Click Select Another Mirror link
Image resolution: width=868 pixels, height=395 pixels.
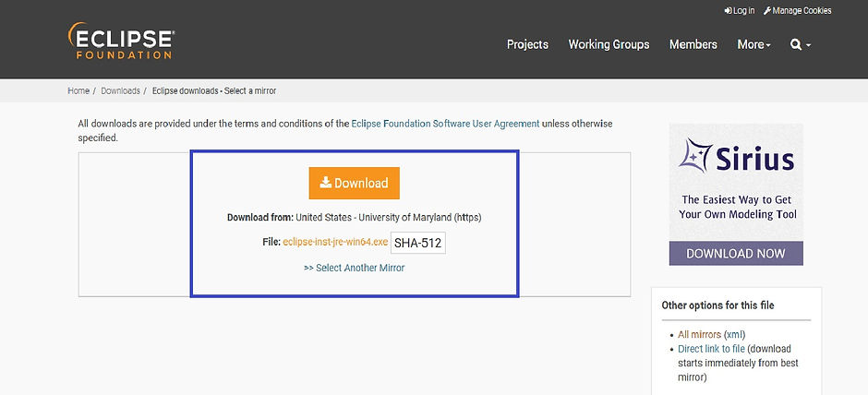pos(355,268)
